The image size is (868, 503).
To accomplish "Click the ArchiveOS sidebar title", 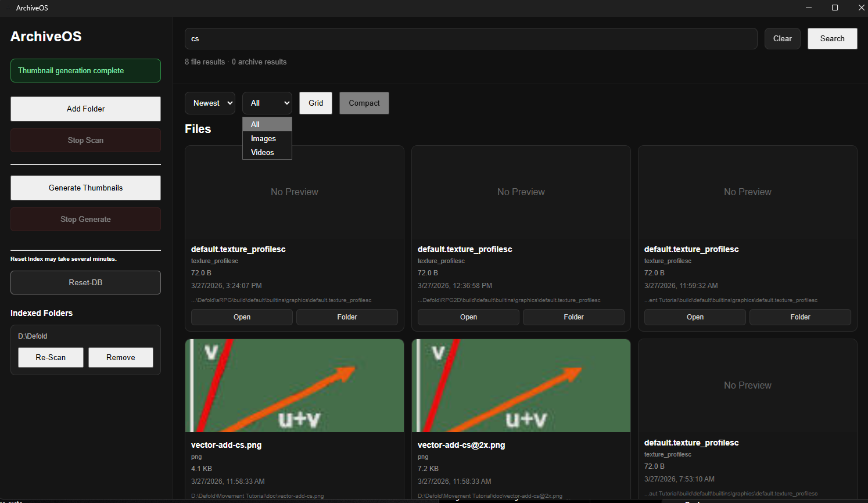I will [46, 37].
